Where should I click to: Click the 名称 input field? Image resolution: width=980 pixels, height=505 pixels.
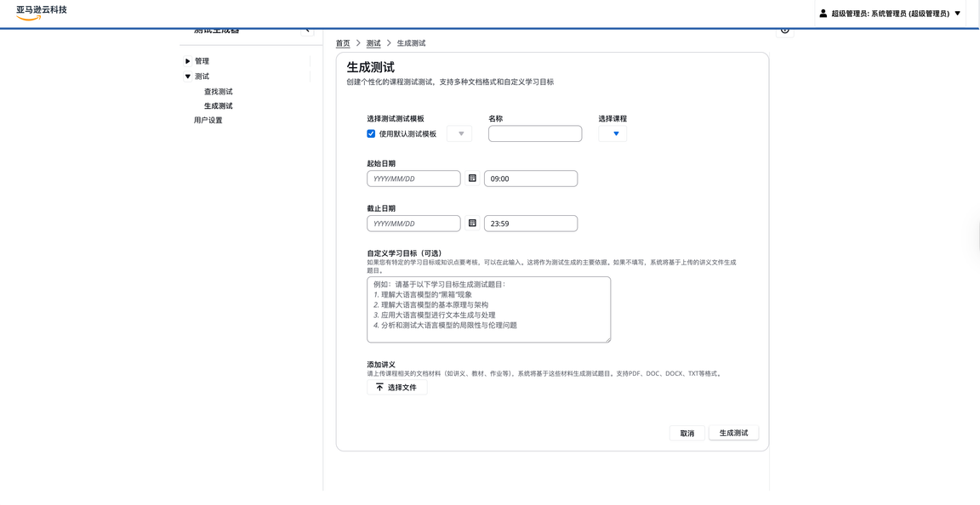(x=534, y=133)
